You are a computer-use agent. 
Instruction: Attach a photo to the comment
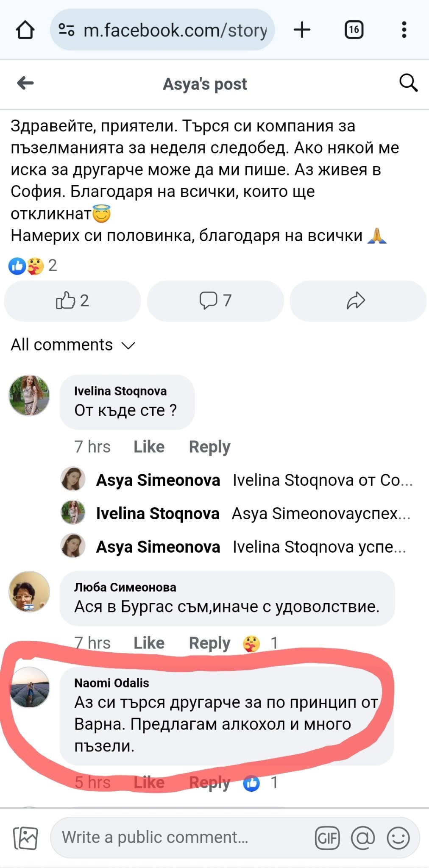point(25,837)
